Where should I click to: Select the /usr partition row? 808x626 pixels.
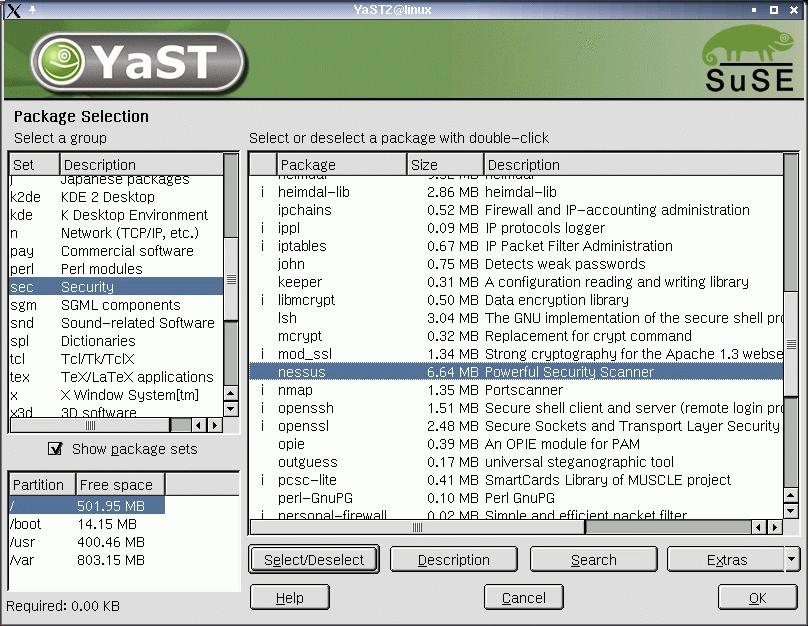pyautogui.click(x=85, y=542)
